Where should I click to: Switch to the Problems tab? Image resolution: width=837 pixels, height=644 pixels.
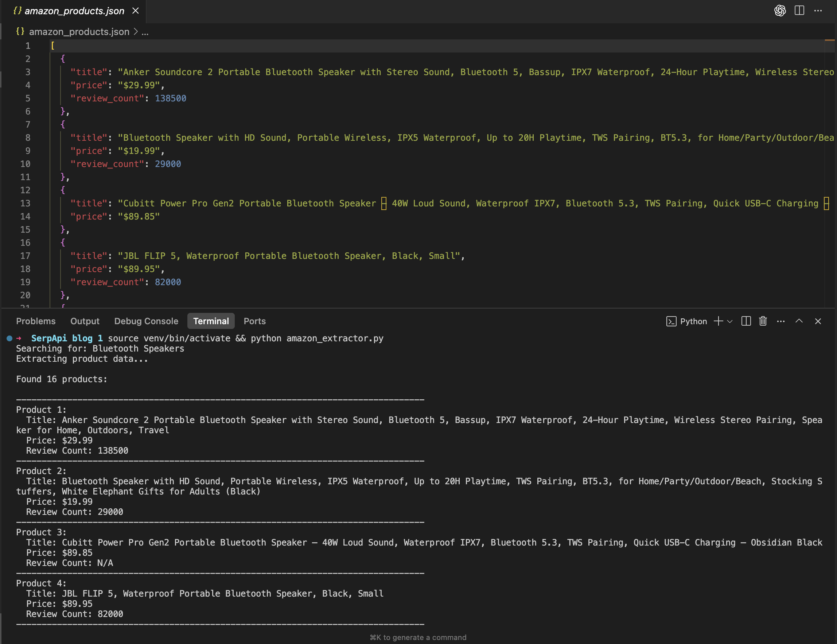click(36, 321)
